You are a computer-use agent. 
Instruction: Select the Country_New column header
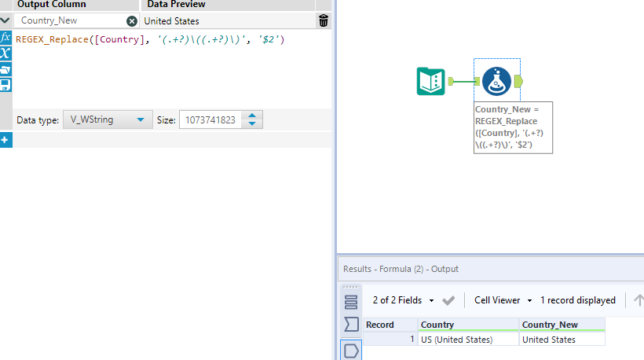pos(562,325)
